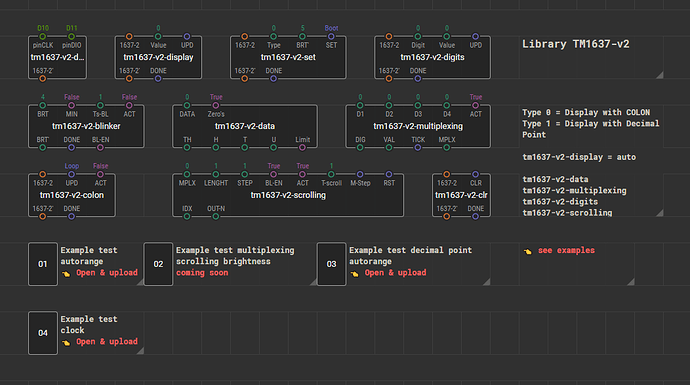The width and height of the screenshot is (690, 385).
Task: Click Open & upload beside node 03
Action: [x=395, y=273]
